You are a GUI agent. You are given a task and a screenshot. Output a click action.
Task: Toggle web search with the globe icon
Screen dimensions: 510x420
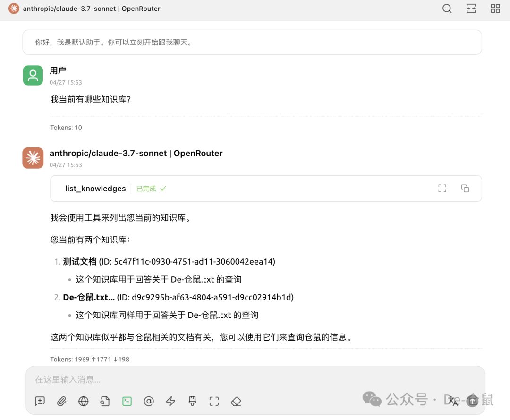point(83,401)
